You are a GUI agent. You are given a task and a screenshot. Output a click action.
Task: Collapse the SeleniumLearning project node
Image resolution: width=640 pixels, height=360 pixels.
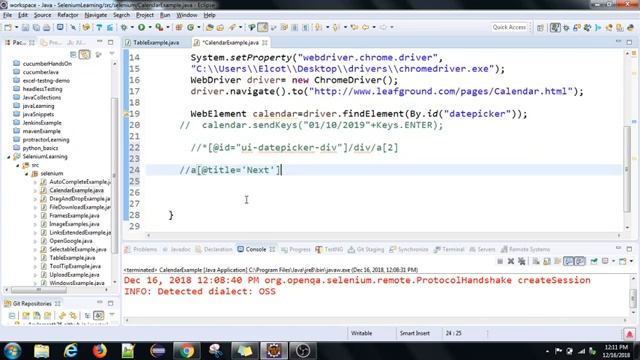click(x=9, y=157)
